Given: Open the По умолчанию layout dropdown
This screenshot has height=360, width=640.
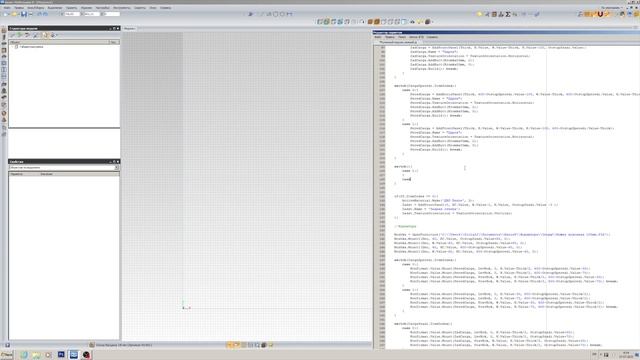Looking at the screenshot, I should click(612, 8).
